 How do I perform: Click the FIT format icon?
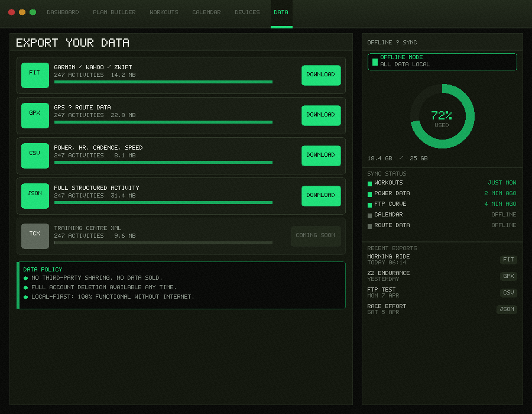click(x=35, y=75)
